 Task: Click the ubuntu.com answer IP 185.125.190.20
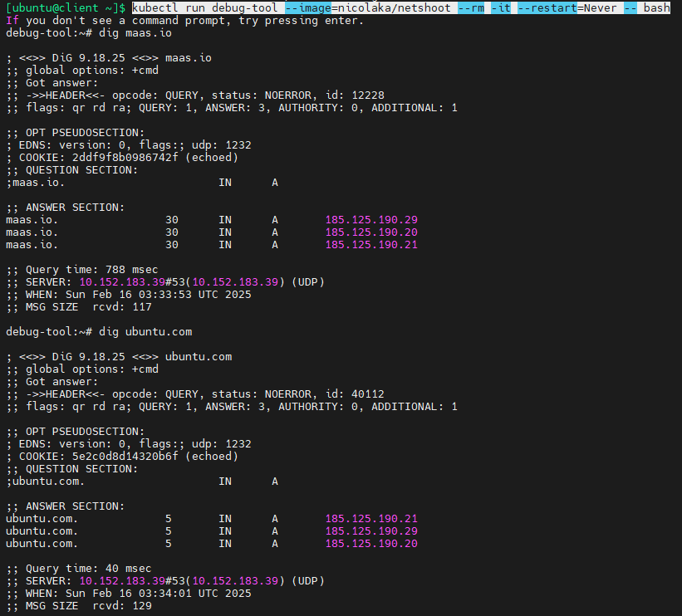pyautogui.click(x=371, y=544)
